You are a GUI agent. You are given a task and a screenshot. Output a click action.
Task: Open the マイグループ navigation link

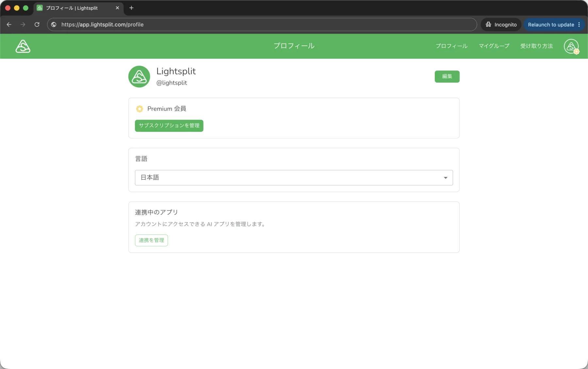pyautogui.click(x=494, y=46)
